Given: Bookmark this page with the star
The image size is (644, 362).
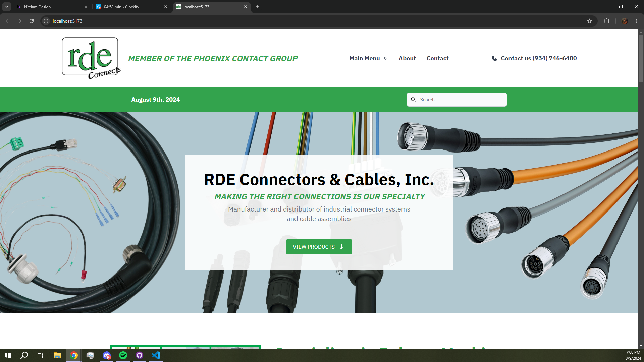Looking at the screenshot, I should (590, 21).
